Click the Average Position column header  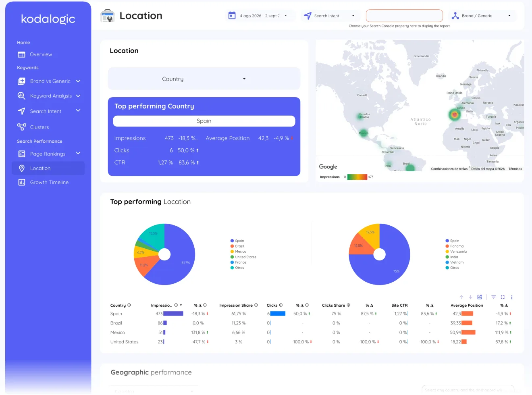tap(467, 305)
